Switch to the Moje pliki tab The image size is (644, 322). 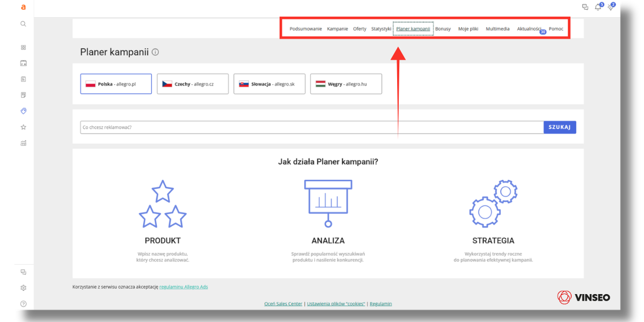[x=468, y=29]
